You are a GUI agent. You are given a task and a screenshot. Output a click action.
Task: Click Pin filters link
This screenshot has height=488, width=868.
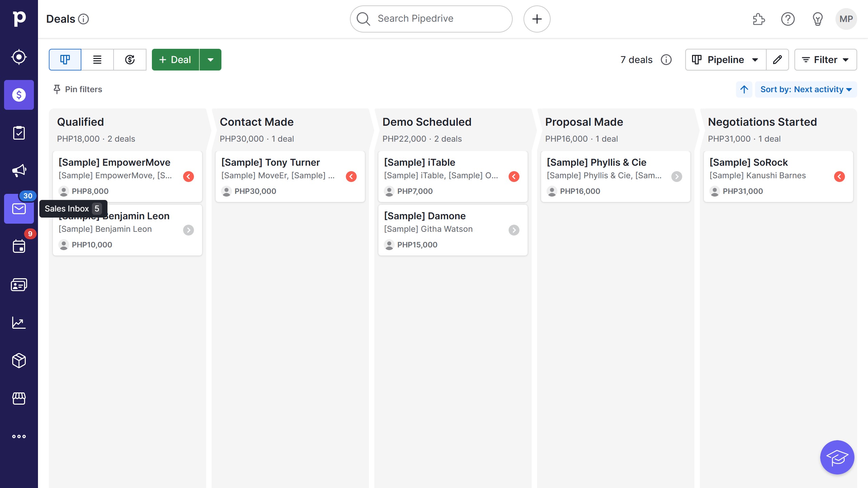[78, 89]
